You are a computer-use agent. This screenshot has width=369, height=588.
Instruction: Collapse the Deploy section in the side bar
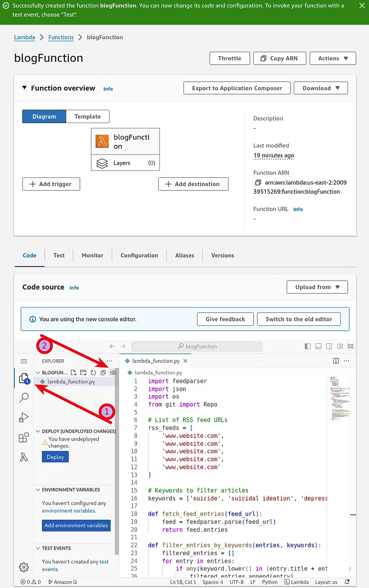pyautogui.click(x=38, y=431)
